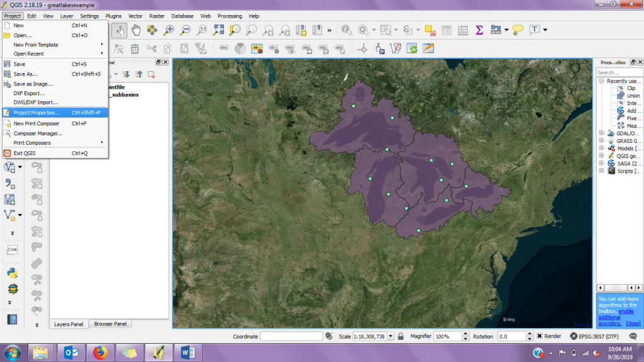Open the Python console icon
644x362 pixels.
pos(12,273)
